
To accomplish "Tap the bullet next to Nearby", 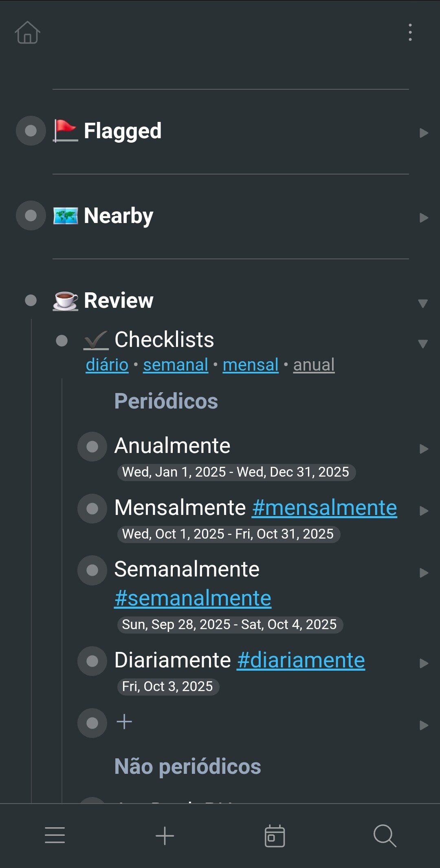I will click(x=31, y=216).
